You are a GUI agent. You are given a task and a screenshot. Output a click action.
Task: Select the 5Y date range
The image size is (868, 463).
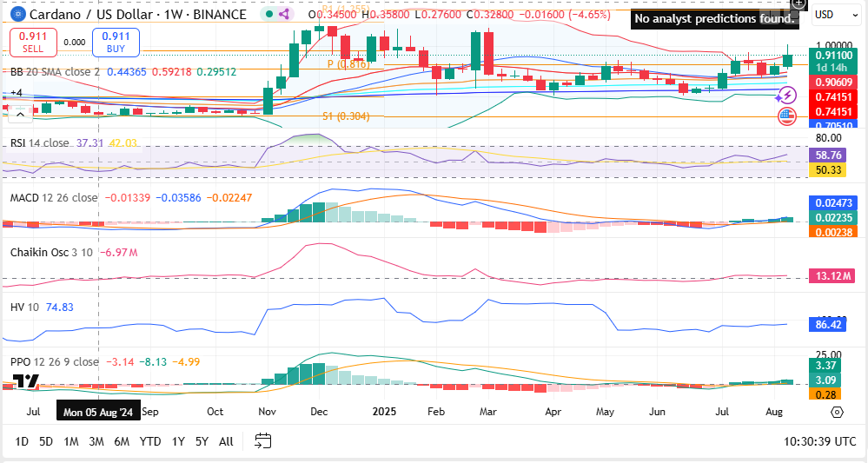pos(202,441)
